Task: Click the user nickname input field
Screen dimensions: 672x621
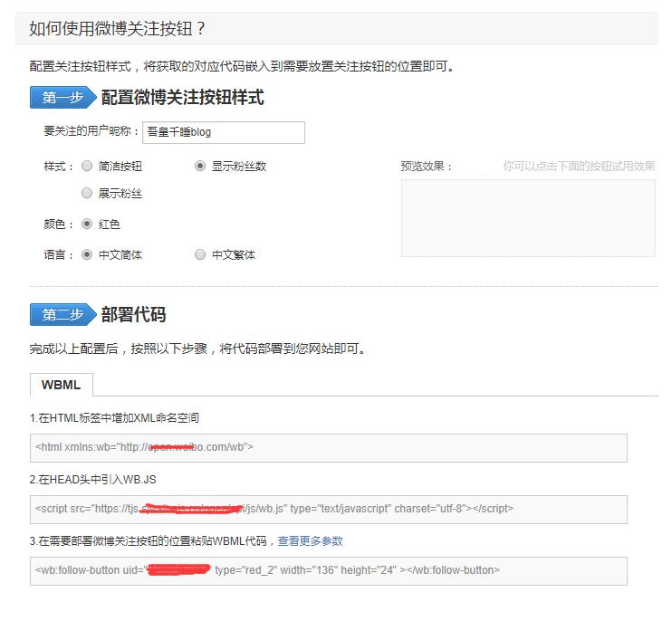Action: [x=223, y=132]
